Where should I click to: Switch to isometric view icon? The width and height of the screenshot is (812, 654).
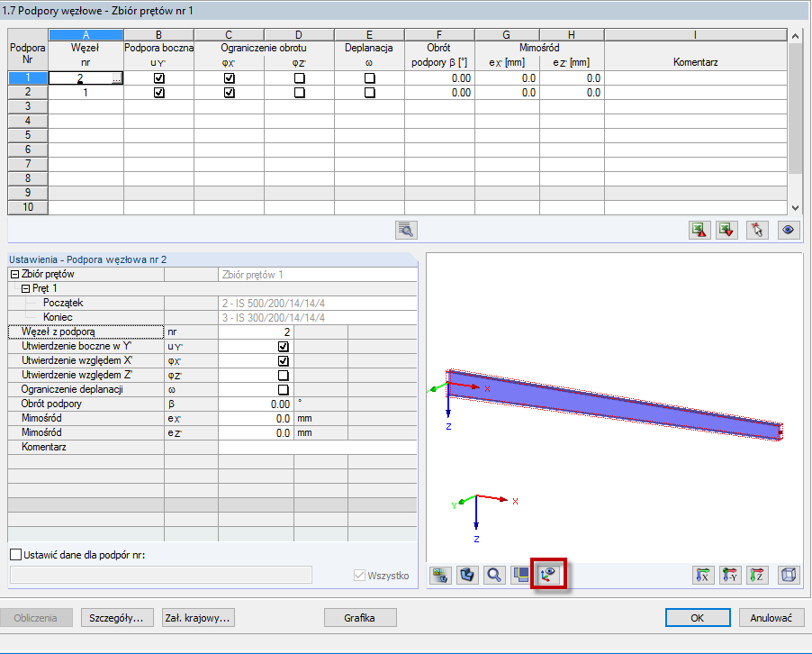point(789,575)
